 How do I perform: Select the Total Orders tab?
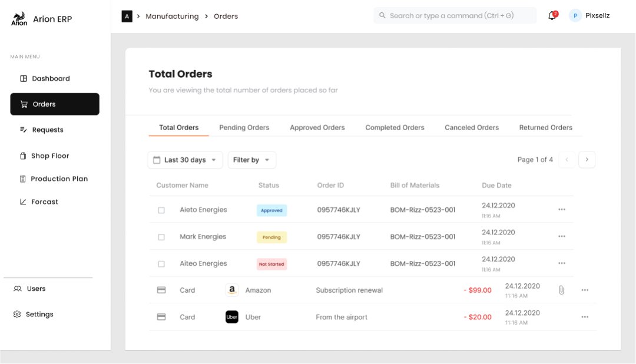click(179, 127)
